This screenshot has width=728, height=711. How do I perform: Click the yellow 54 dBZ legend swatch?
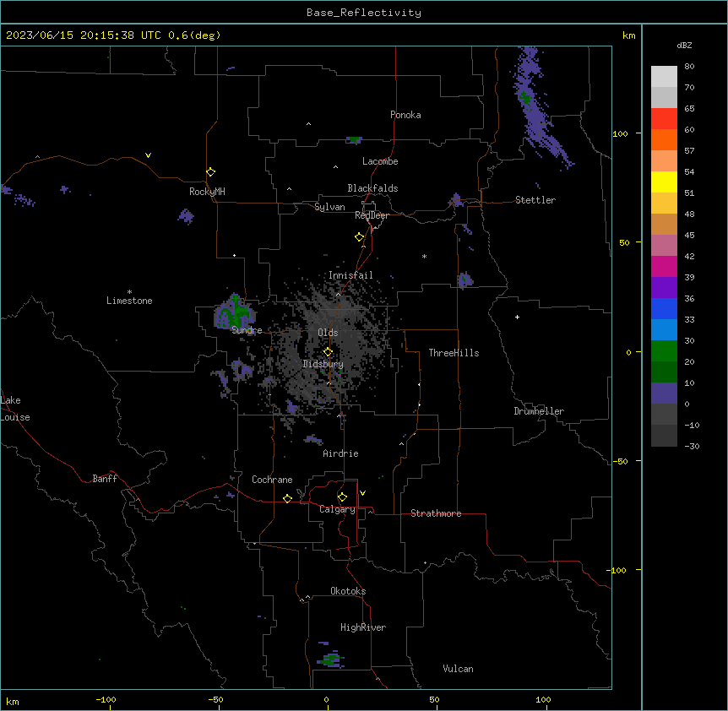[664, 182]
